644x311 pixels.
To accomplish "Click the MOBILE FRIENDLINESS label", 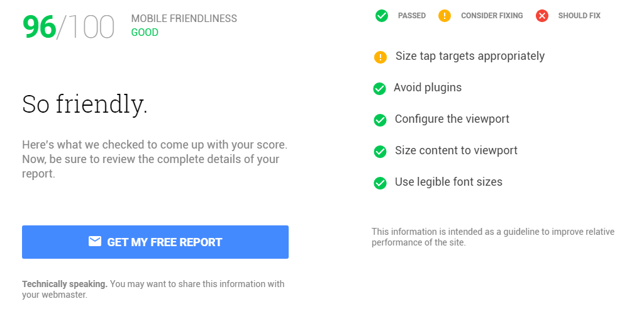I will coord(184,18).
